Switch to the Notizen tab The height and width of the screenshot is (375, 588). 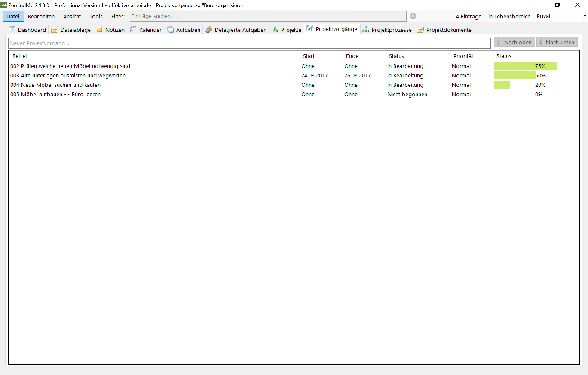point(110,29)
